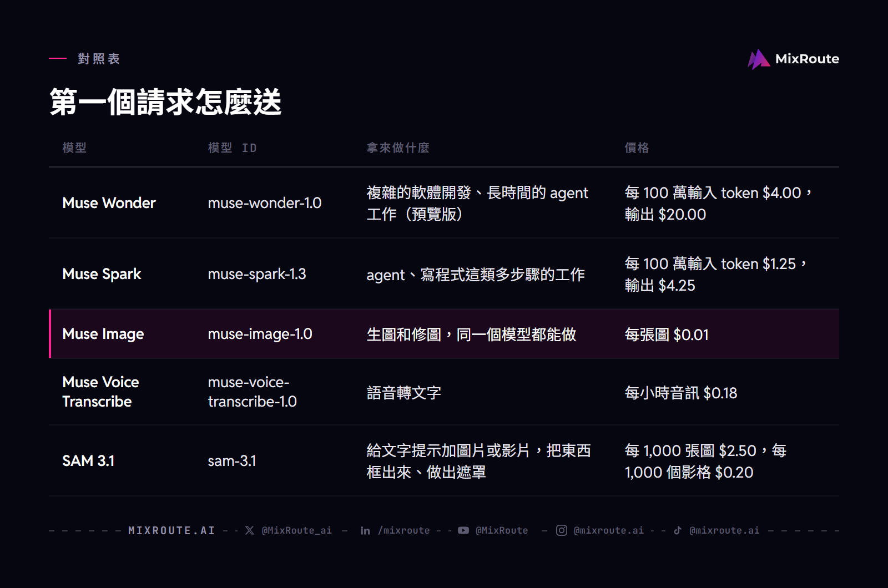Select the muse-wonder-1.0 model ID
888x588 pixels.
pyautogui.click(x=265, y=203)
